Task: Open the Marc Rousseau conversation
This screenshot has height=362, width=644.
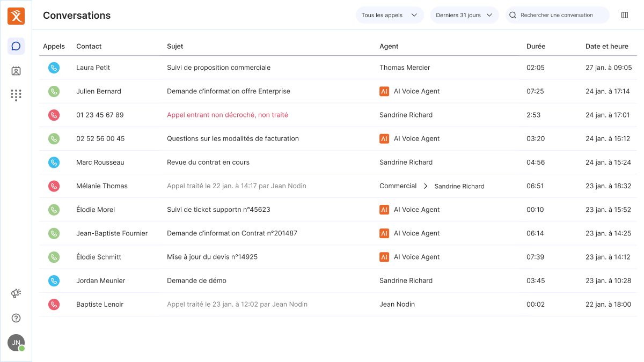Action: 338,162
